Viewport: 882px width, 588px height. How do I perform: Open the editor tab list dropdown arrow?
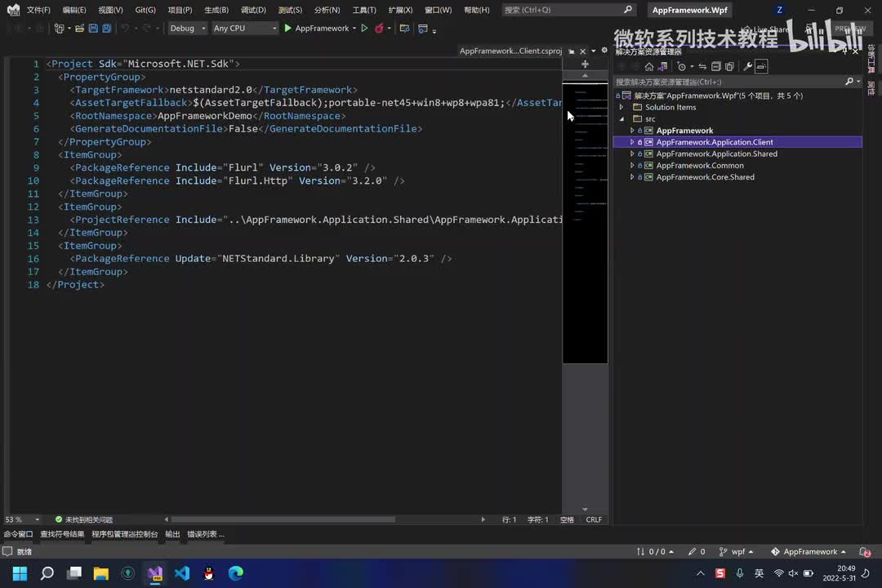tap(594, 51)
